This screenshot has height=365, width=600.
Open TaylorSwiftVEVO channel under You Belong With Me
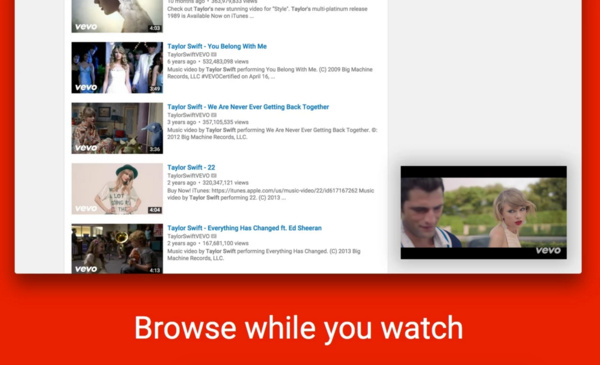click(x=192, y=54)
